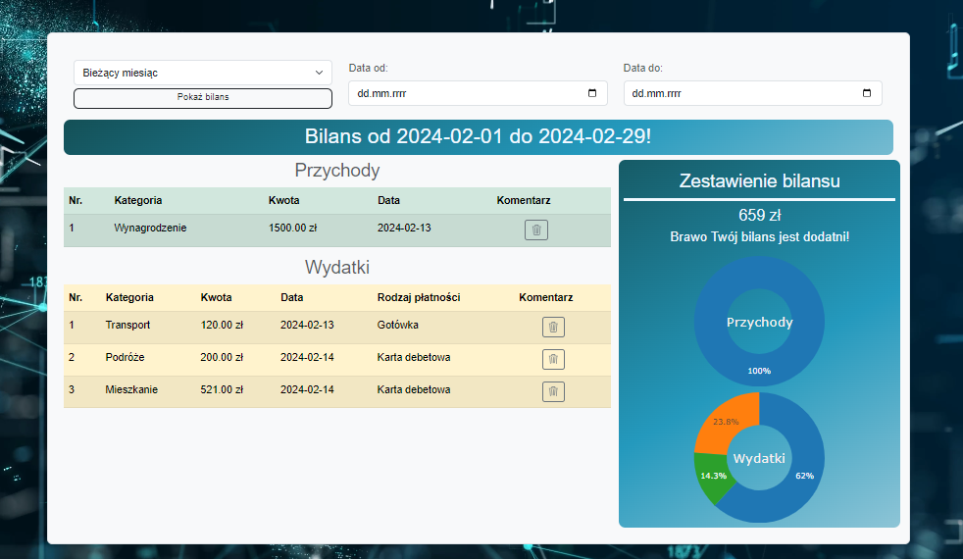
Task: Select the green 14.3% expenses chart slice
Action: click(x=710, y=476)
